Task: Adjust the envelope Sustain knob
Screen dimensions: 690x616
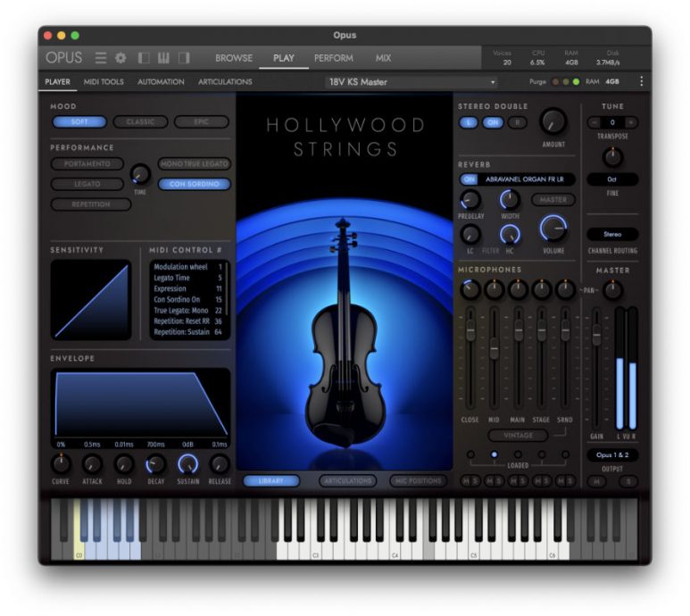Action: pyautogui.click(x=188, y=463)
